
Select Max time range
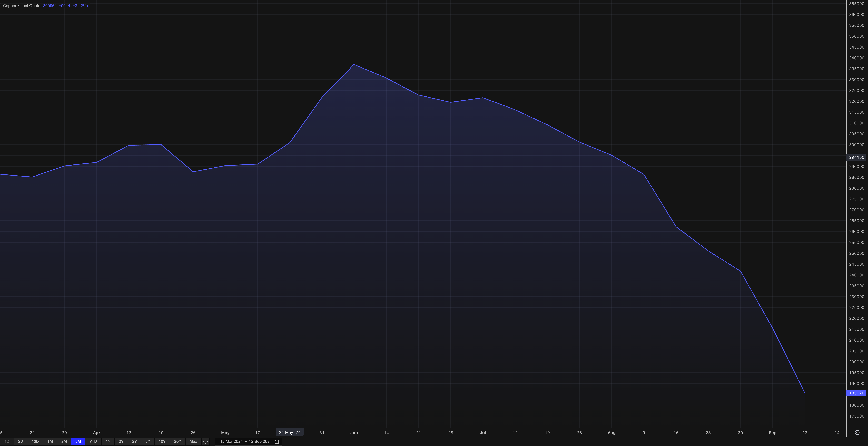tap(193, 442)
